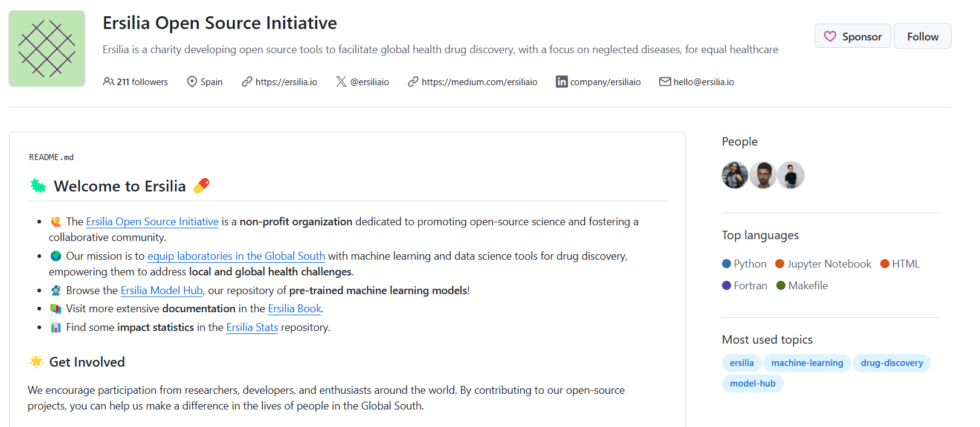980x427 pixels.
Task: View the first person's profile avatar
Action: [735, 175]
